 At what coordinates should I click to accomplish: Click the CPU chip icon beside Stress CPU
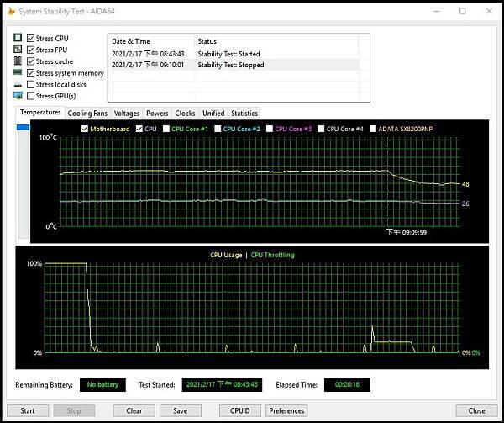coord(18,39)
